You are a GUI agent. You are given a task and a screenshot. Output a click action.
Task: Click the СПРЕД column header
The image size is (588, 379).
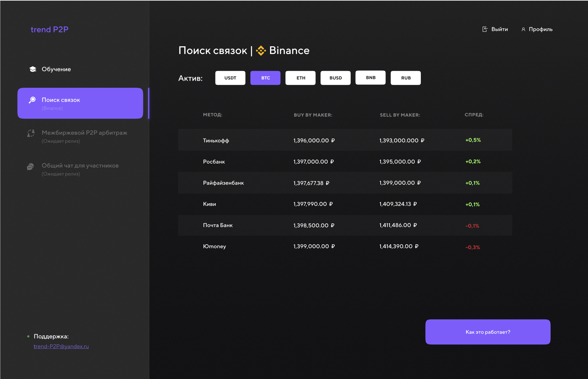474,115
